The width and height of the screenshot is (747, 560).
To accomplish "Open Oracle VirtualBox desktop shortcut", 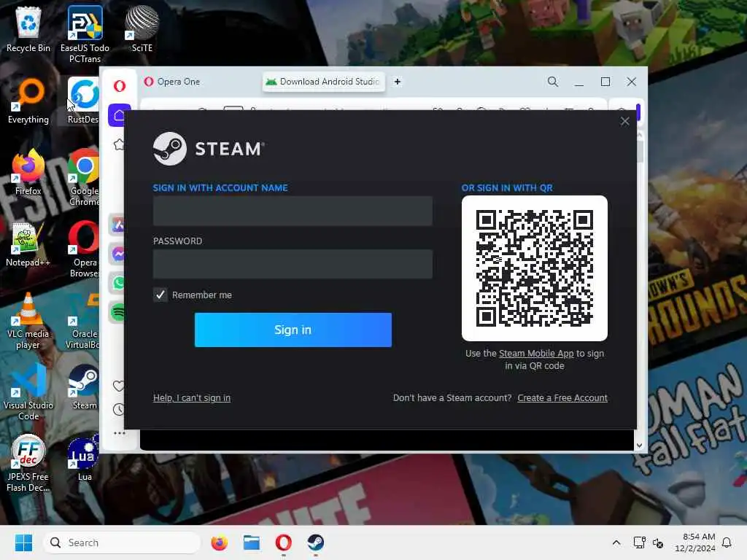I will pyautogui.click(x=83, y=320).
